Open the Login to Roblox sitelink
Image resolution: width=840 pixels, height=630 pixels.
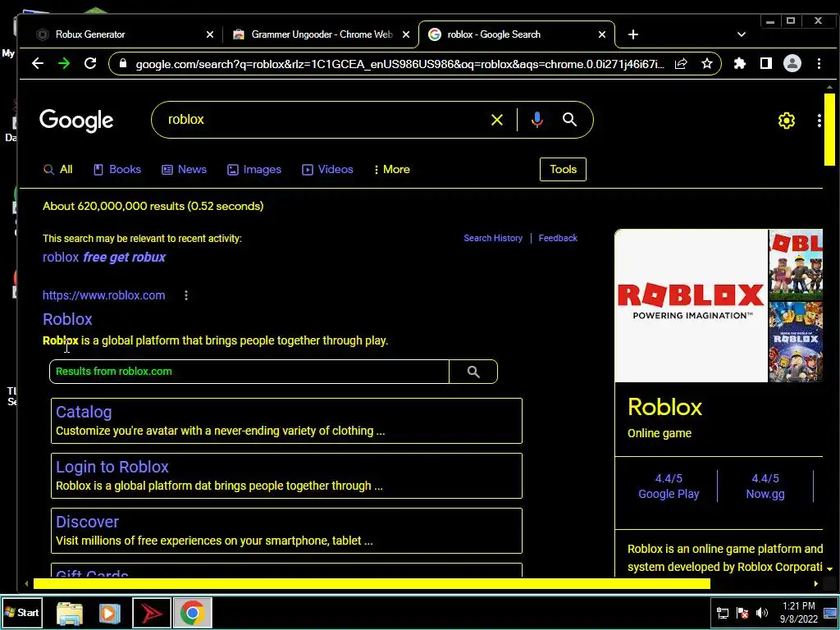[x=112, y=467]
